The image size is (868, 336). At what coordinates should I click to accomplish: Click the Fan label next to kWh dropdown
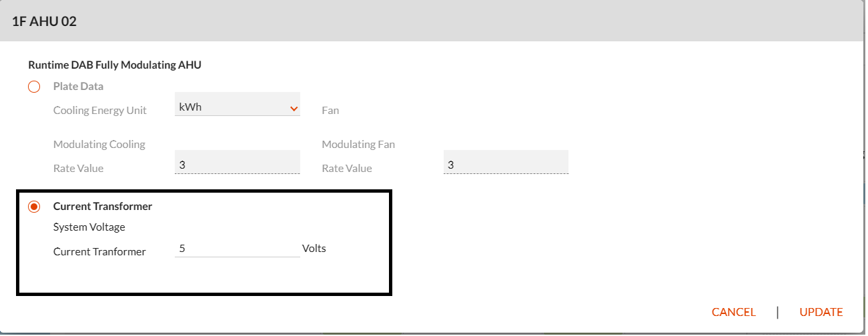[330, 111]
